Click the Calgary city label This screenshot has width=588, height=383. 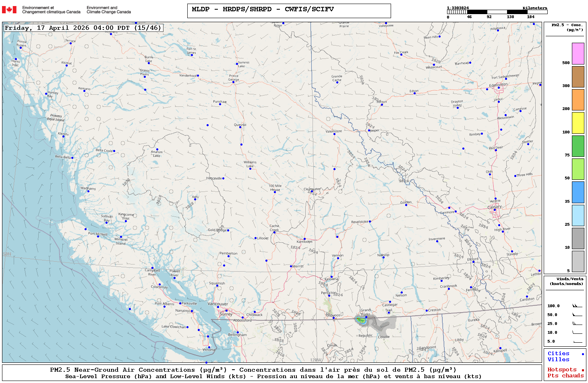(495, 207)
